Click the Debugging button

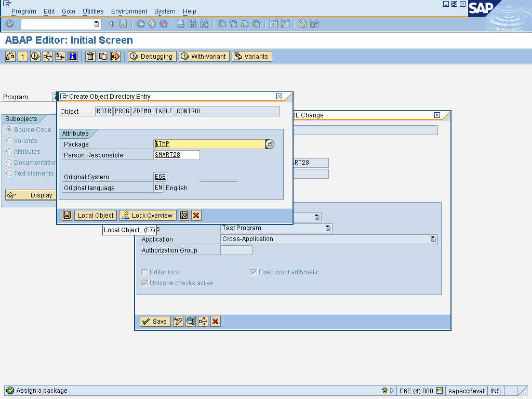(x=152, y=56)
